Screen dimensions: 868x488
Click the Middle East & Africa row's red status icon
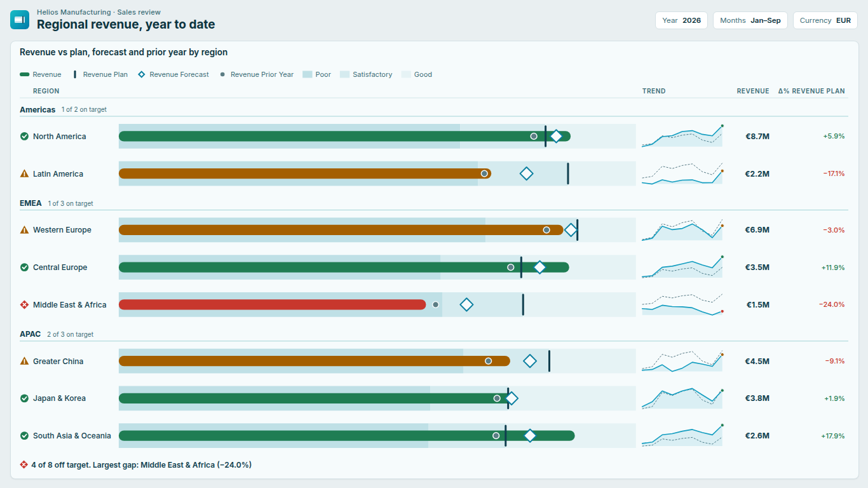tap(24, 305)
